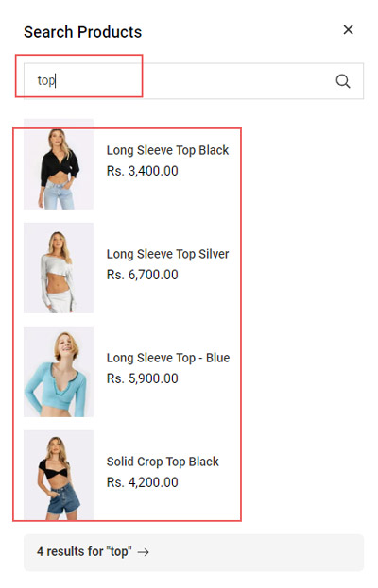Click the arrow next to 4 results

[x=143, y=552]
